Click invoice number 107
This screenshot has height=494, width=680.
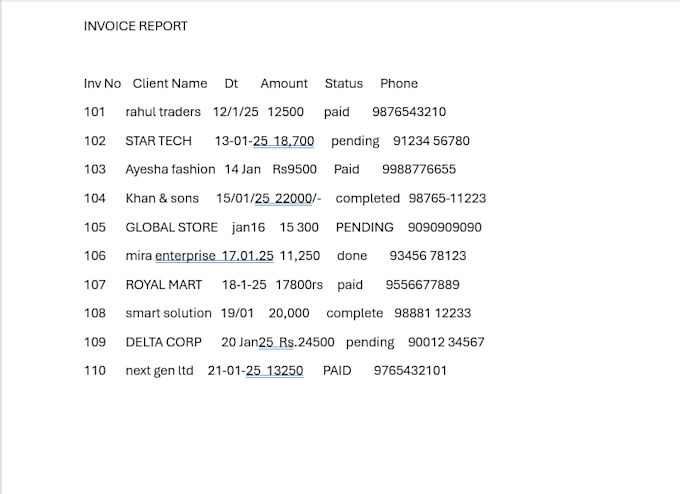[95, 285]
